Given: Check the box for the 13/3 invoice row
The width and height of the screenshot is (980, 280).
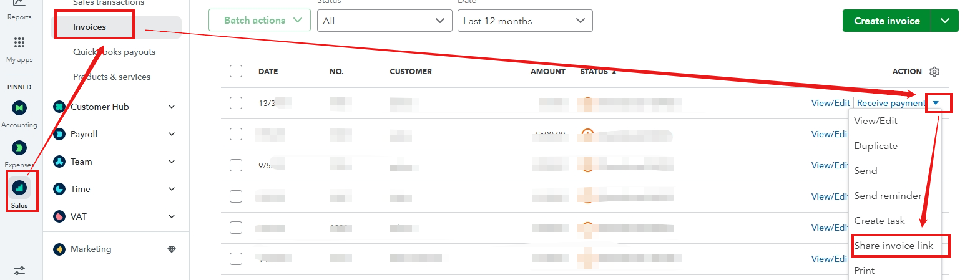Looking at the screenshot, I should coord(236,103).
